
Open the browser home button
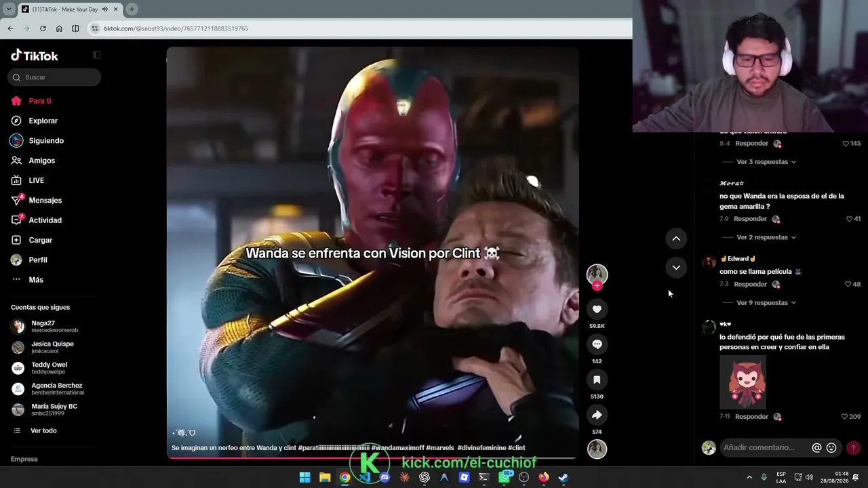tap(59, 28)
